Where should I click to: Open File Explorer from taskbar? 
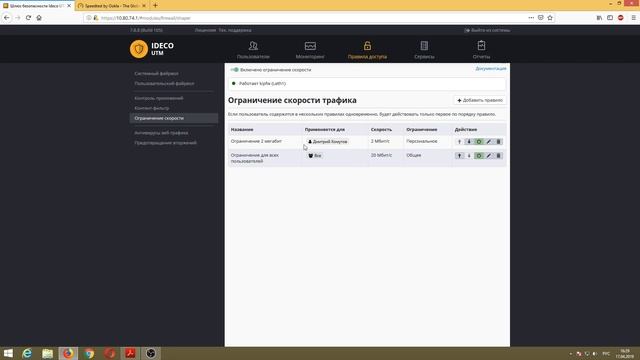pyautogui.click(x=47, y=353)
